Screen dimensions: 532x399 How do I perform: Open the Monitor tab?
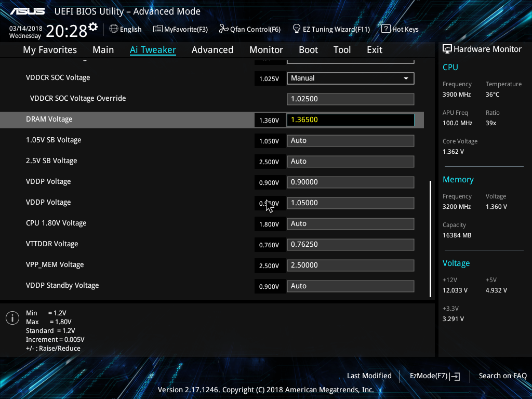267,50
